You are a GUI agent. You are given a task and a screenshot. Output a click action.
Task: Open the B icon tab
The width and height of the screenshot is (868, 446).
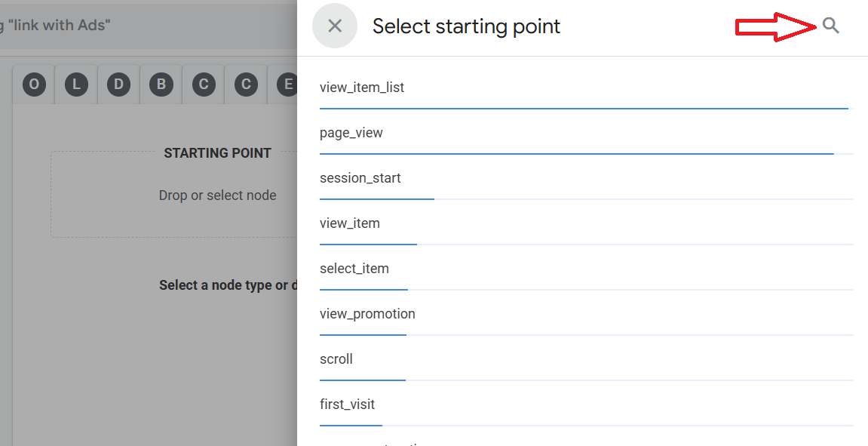[161, 85]
